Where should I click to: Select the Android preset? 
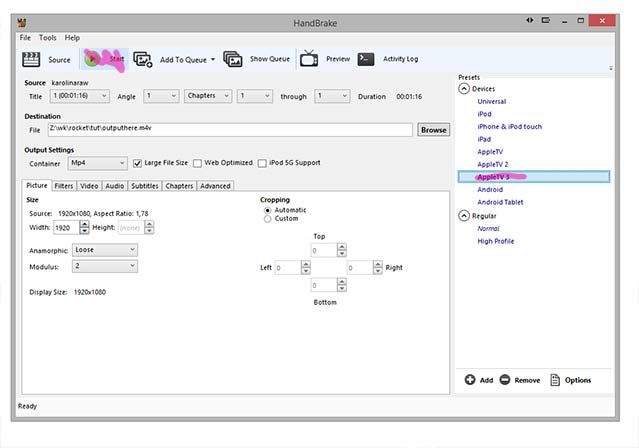click(490, 190)
